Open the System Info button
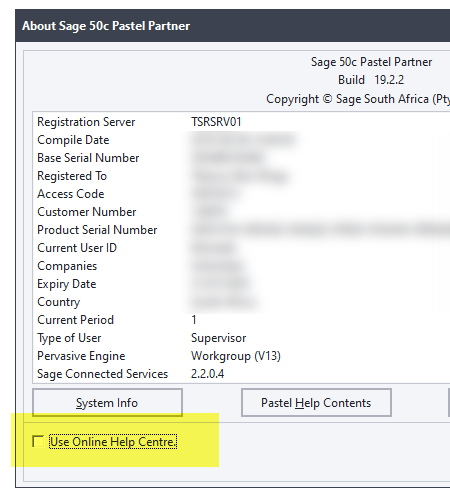The image size is (450, 492). click(107, 403)
